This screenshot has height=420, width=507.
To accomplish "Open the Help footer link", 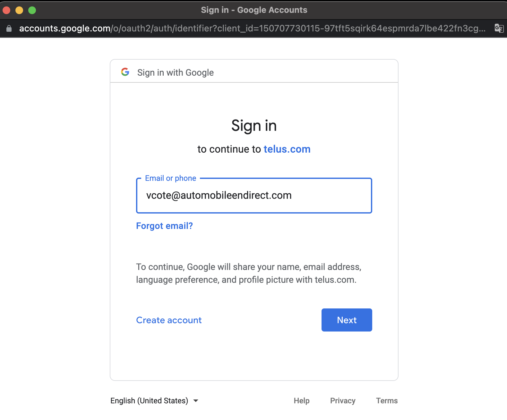I will click(302, 401).
